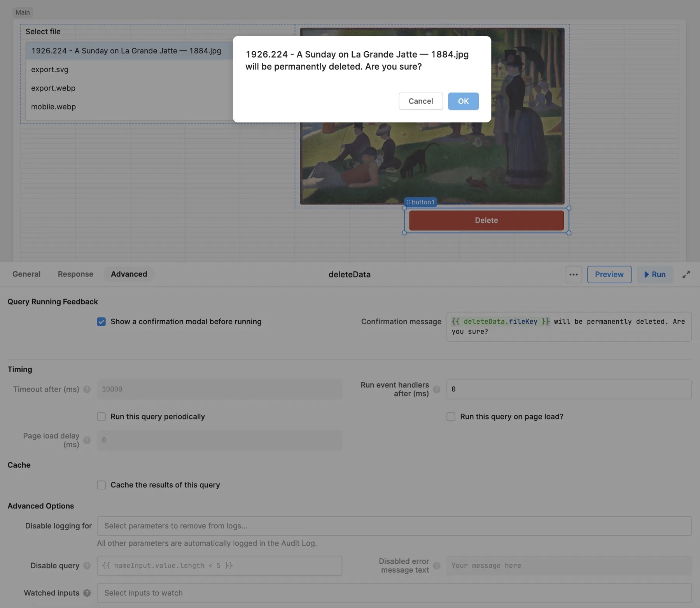Screen dimensions: 700x608
Task: Click the Disable query input field
Action: pos(219,566)
